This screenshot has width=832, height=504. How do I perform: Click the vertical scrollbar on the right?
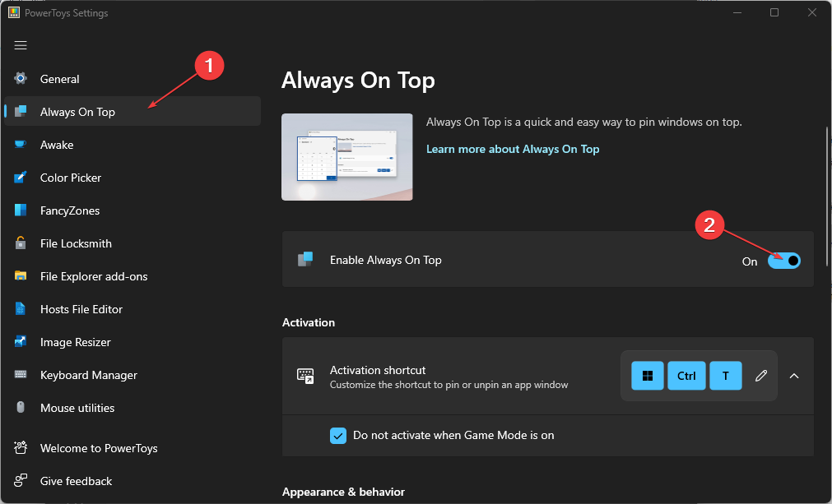tap(827, 196)
